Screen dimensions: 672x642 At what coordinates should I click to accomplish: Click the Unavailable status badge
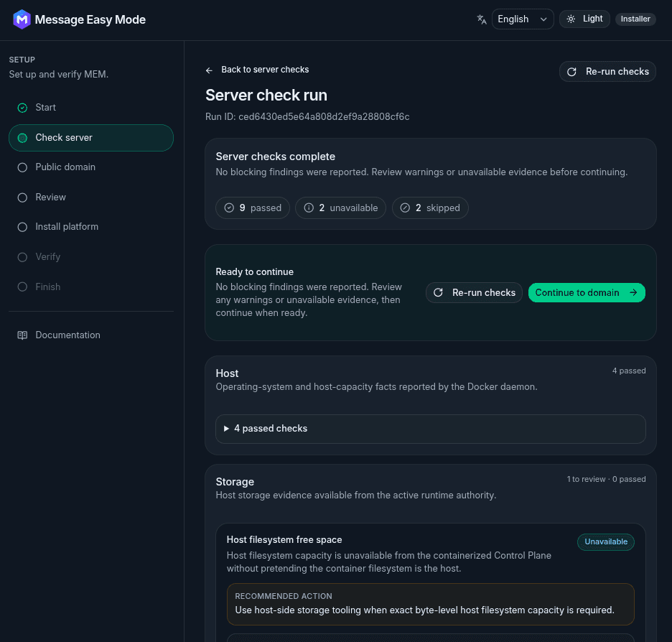tap(605, 541)
